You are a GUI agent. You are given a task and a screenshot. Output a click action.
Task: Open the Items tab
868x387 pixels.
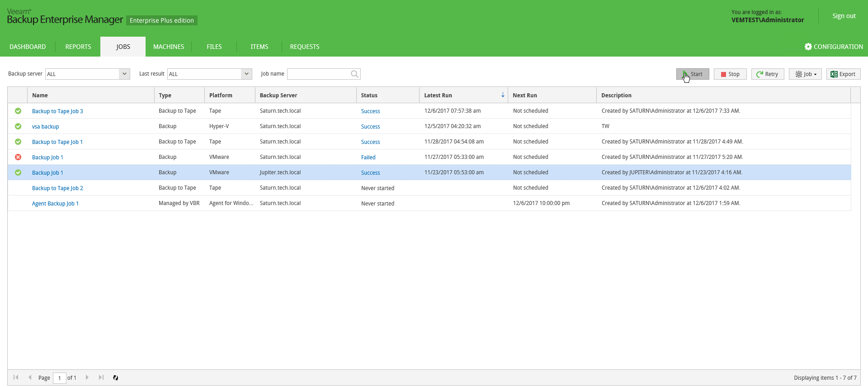tap(259, 47)
